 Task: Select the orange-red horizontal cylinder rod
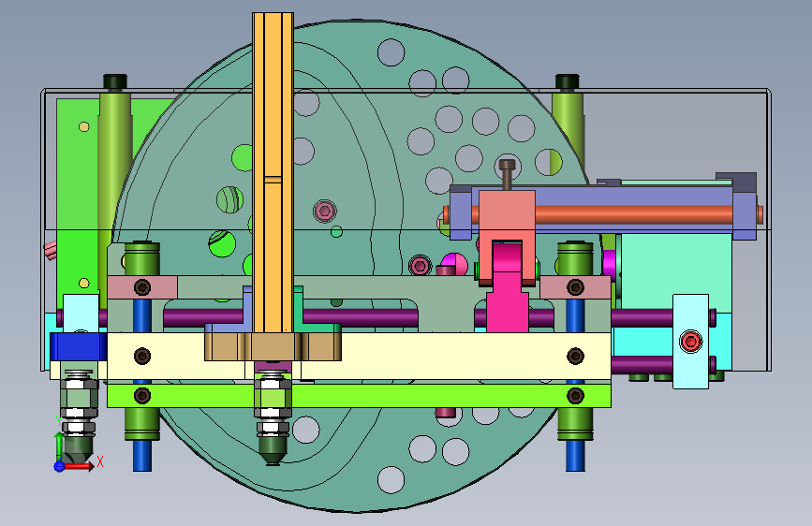[632, 214]
